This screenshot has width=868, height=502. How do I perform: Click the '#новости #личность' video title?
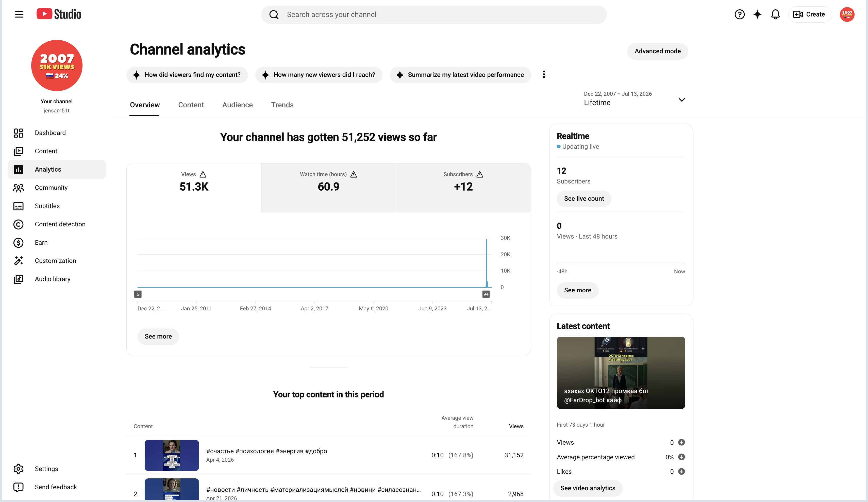(x=313, y=490)
